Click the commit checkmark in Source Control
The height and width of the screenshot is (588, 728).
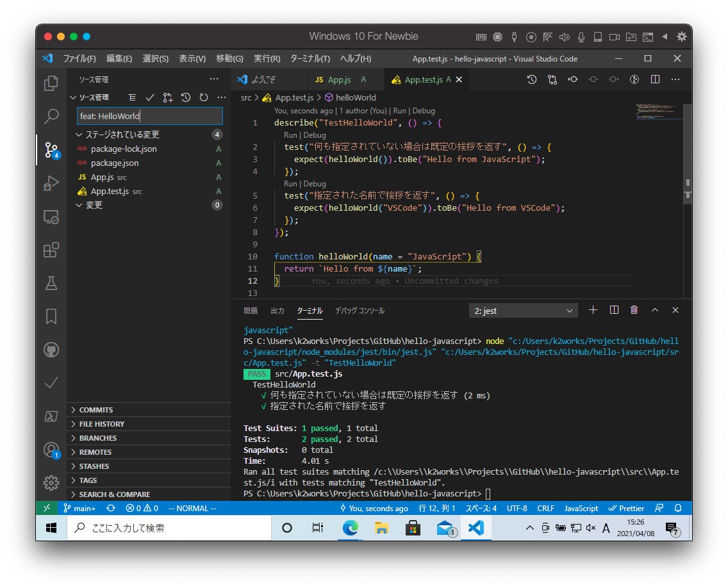point(150,97)
